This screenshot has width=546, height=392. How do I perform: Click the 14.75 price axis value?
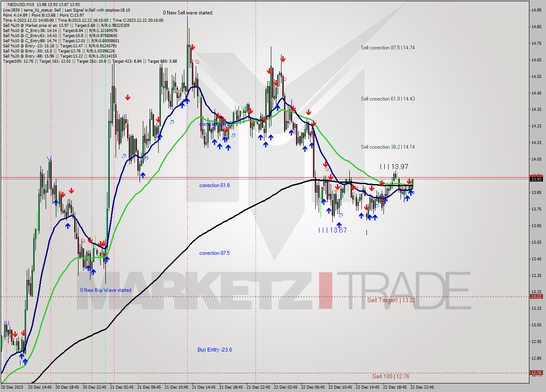[x=537, y=43]
